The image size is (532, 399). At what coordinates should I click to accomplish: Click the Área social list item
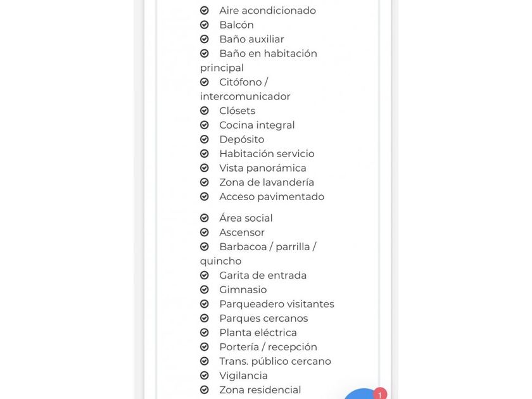[x=246, y=218]
